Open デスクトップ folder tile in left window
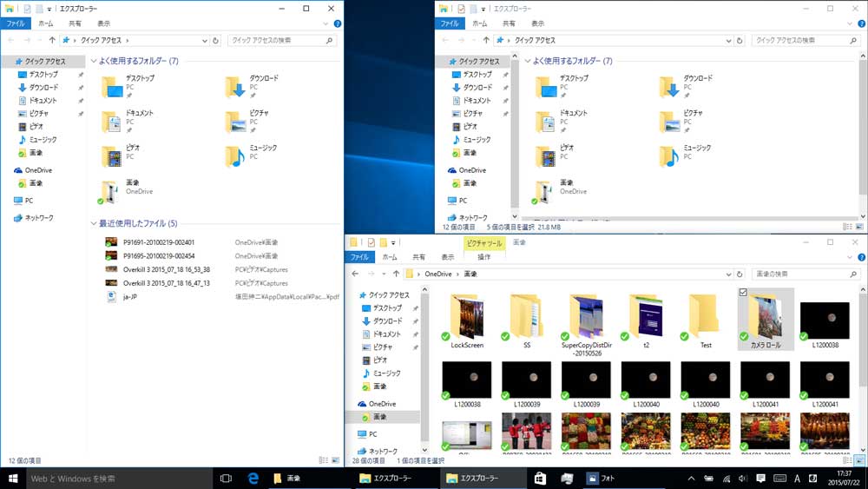 tap(128, 86)
